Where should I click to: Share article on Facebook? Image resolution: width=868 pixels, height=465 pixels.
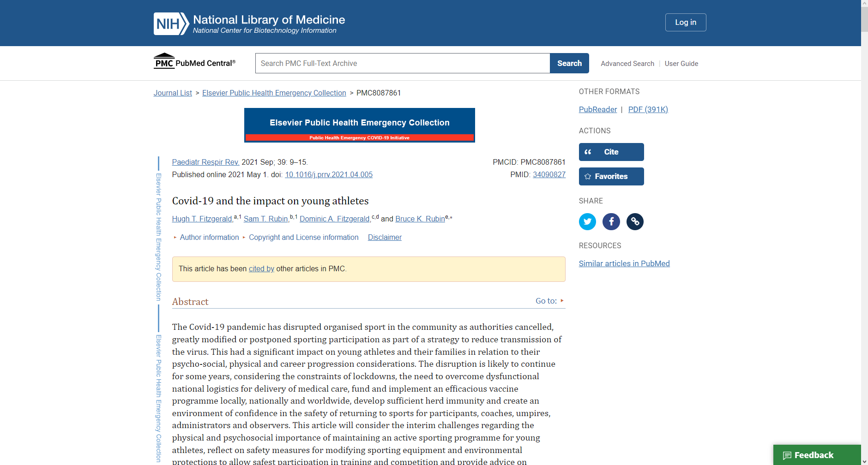(x=611, y=221)
